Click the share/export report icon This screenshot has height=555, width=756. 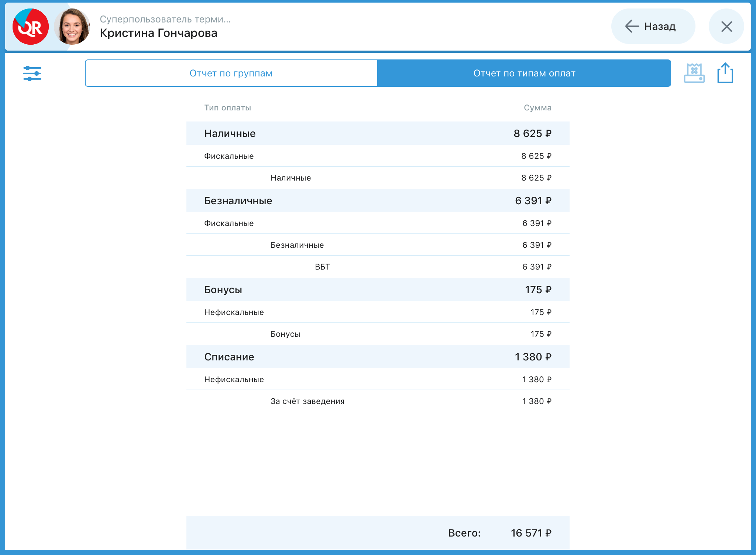(x=725, y=73)
